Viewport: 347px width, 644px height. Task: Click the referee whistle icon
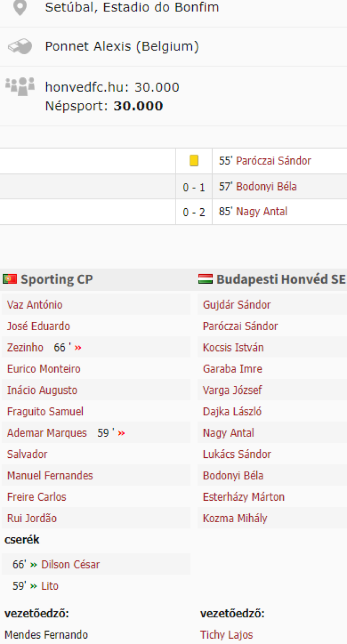tap(20, 47)
